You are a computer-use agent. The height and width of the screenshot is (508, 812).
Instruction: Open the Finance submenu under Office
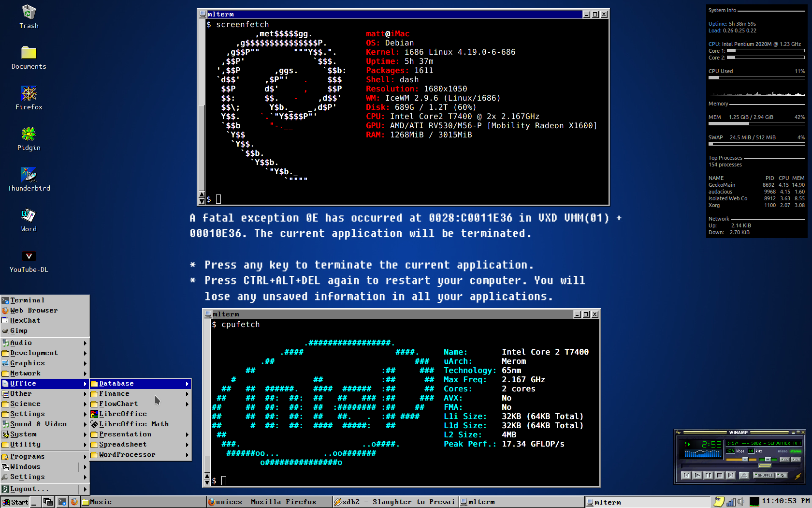(x=141, y=394)
